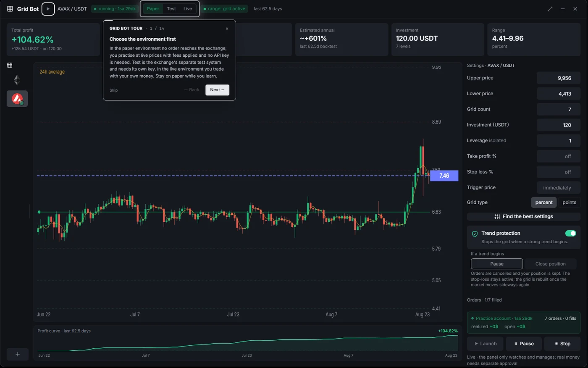Switch to the Paper environment

click(x=153, y=9)
